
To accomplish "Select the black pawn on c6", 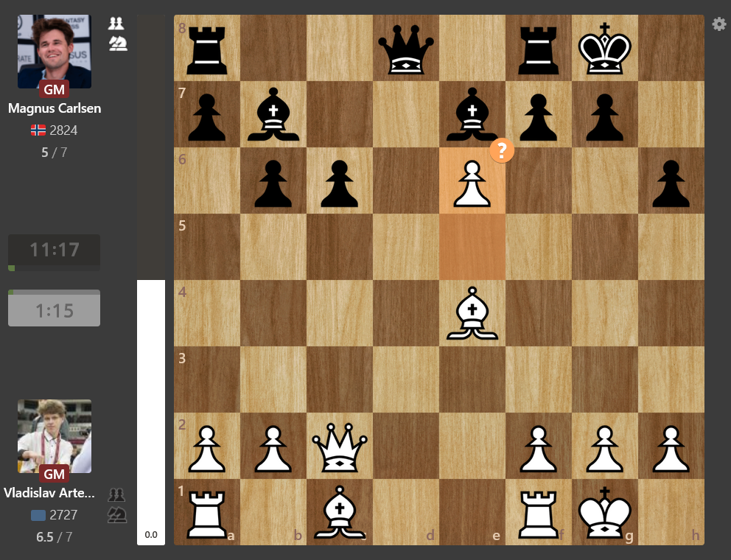I will pos(340,183).
